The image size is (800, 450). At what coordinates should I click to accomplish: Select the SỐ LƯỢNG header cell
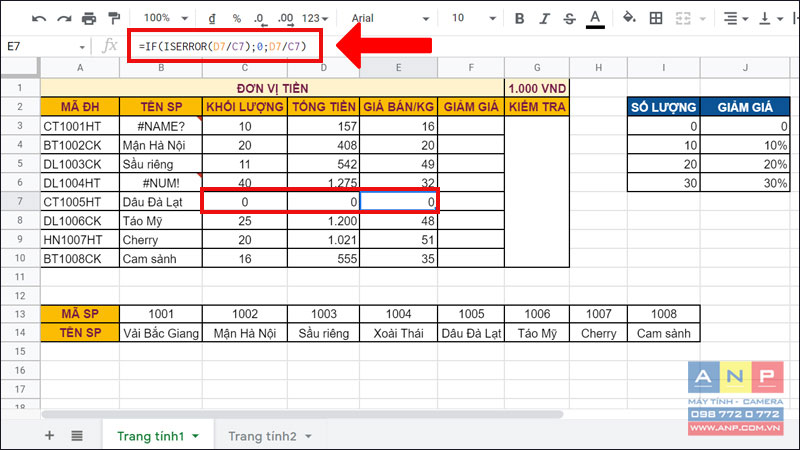(x=664, y=107)
